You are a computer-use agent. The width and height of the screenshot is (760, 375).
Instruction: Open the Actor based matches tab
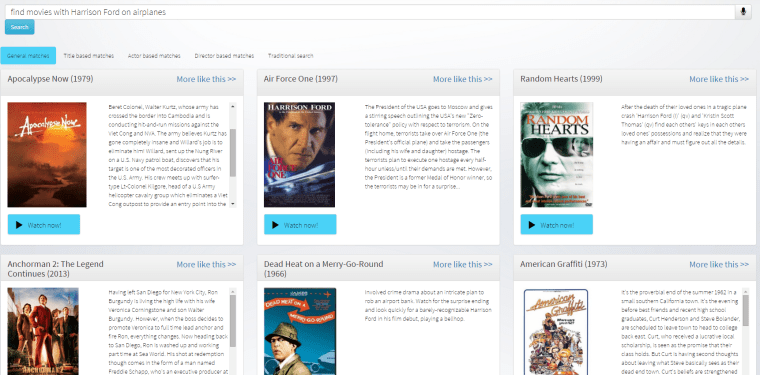coord(154,56)
